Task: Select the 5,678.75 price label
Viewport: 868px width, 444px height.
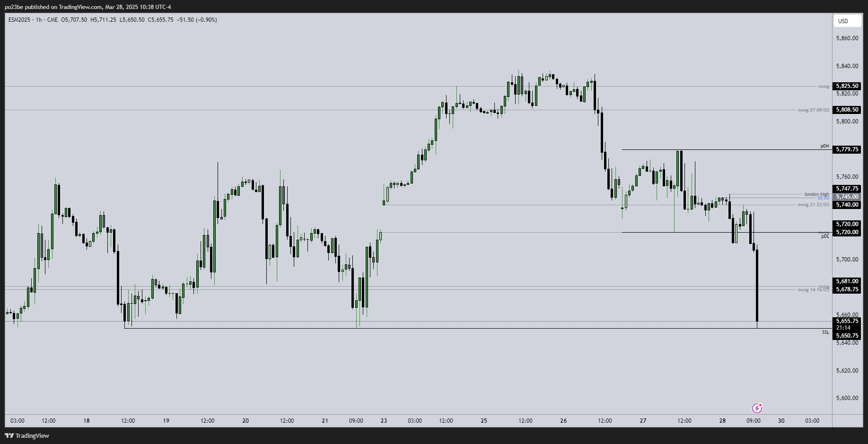Action: pyautogui.click(x=847, y=289)
